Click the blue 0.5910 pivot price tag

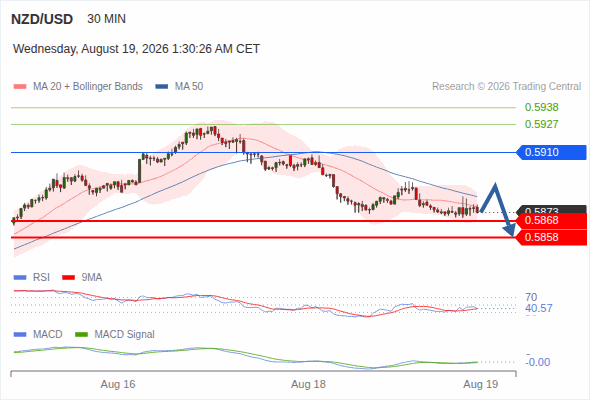point(551,152)
